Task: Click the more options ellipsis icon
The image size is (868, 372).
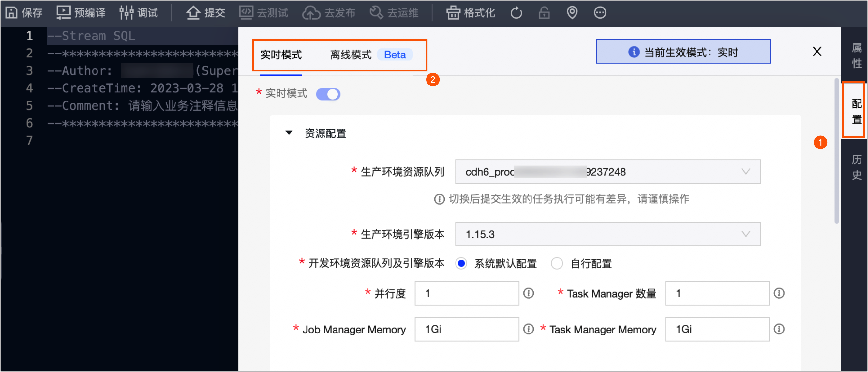Action: (x=600, y=13)
